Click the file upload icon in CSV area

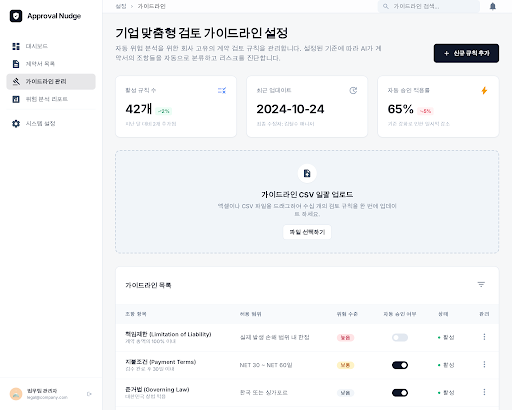pos(307,173)
